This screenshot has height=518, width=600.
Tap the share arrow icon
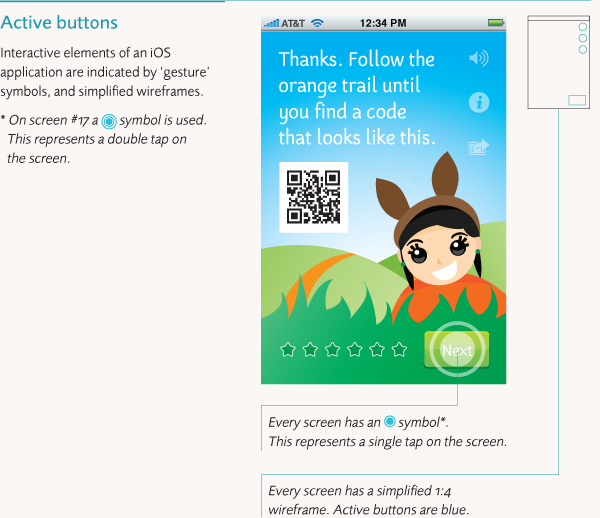coord(479,147)
